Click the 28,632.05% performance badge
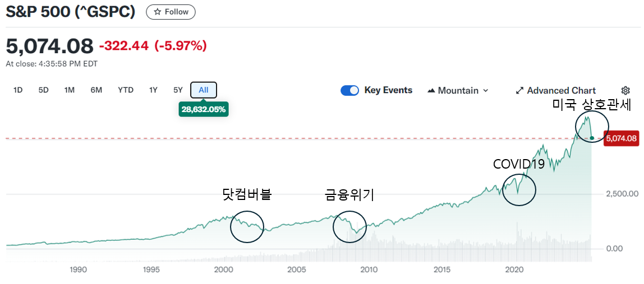 [x=204, y=109]
